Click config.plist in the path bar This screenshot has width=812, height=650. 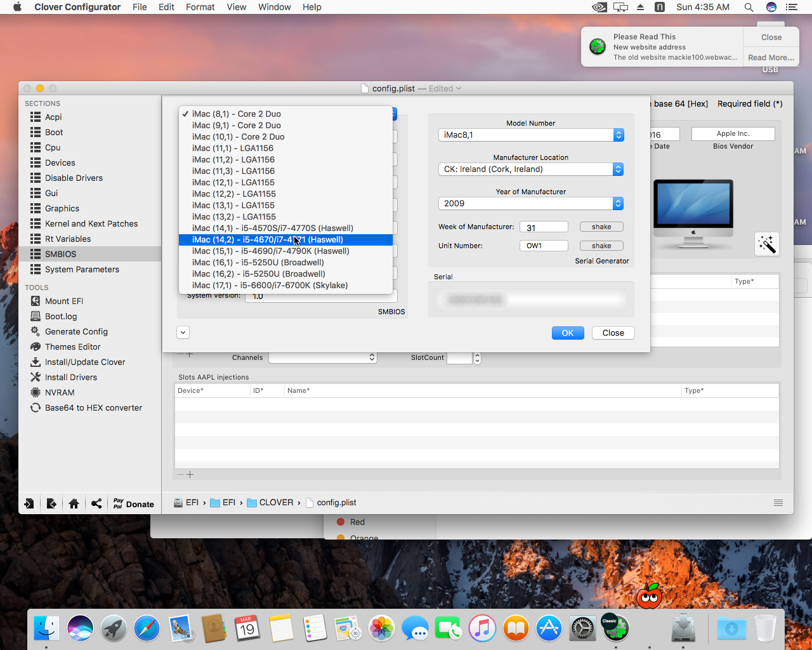(x=331, y=502)
